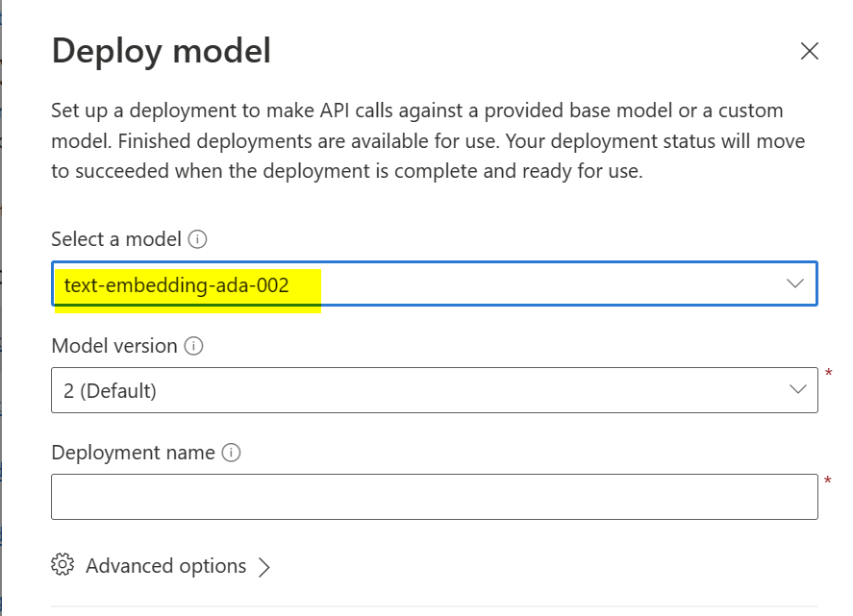Open the Select a model dropdown
The height and width of the screenshot is (616, 853).
pyautogui.click(x=435, y=283)
